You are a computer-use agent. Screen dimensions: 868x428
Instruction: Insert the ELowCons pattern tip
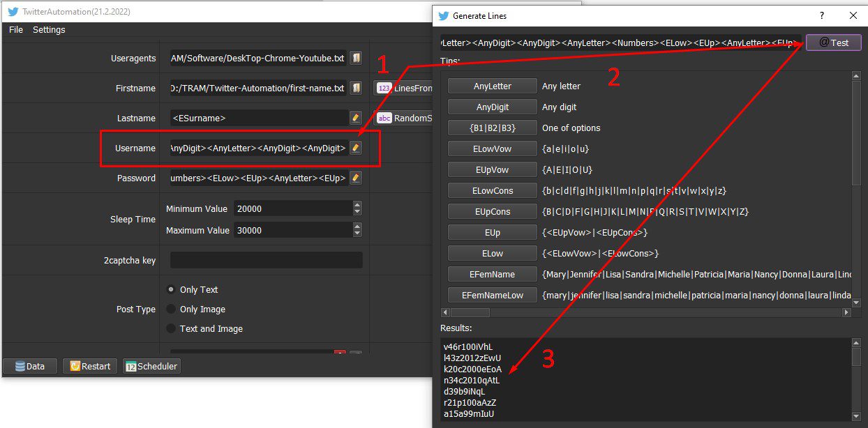493,190
